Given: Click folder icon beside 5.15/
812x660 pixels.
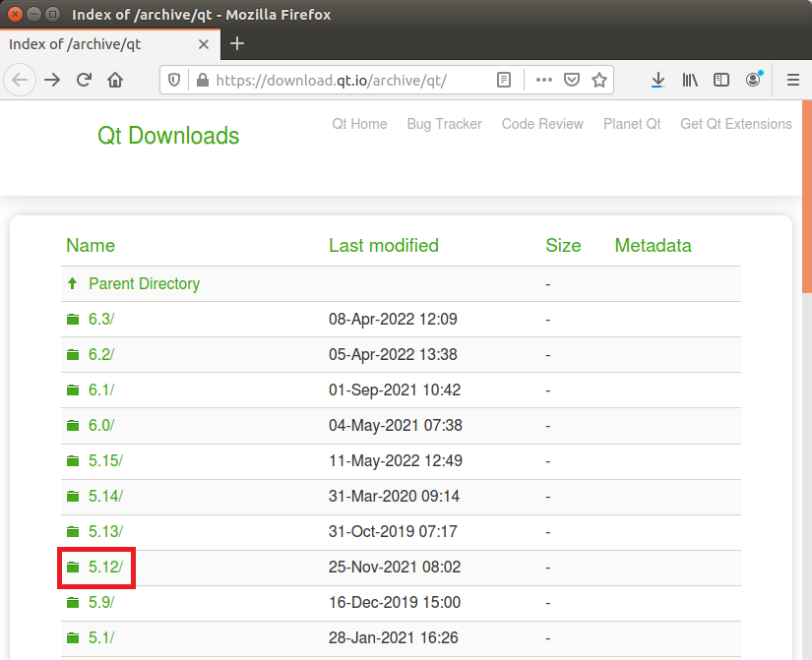Looking at the screenshot, I should pyautogui.click(x=73, y=460).
